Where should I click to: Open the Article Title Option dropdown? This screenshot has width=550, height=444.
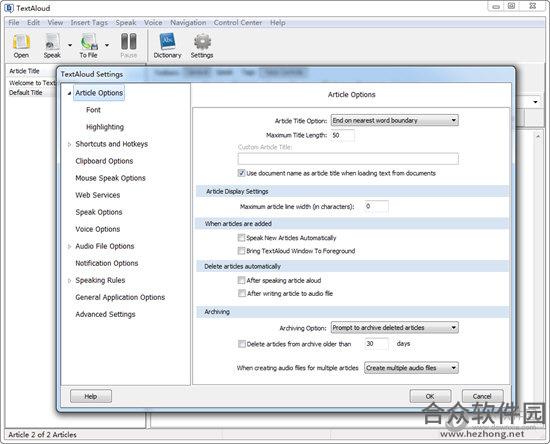394,120
